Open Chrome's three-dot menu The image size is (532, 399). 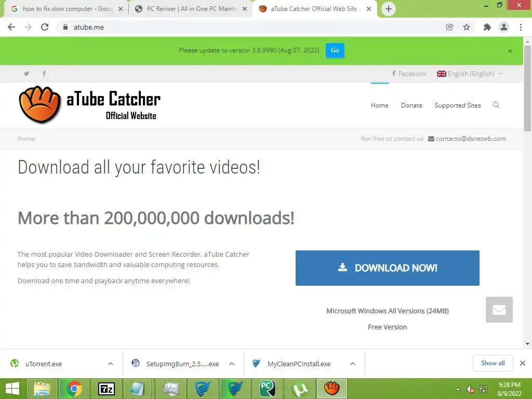(x=521, y=27)
